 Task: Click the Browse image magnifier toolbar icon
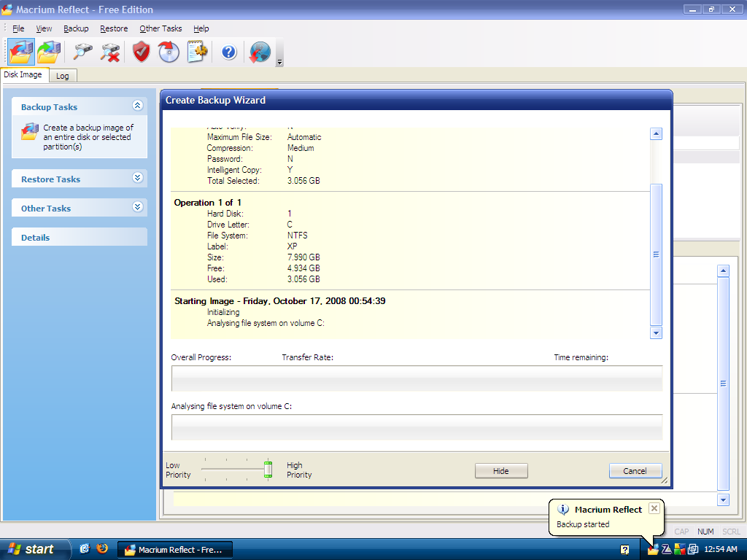coord(82,52)
